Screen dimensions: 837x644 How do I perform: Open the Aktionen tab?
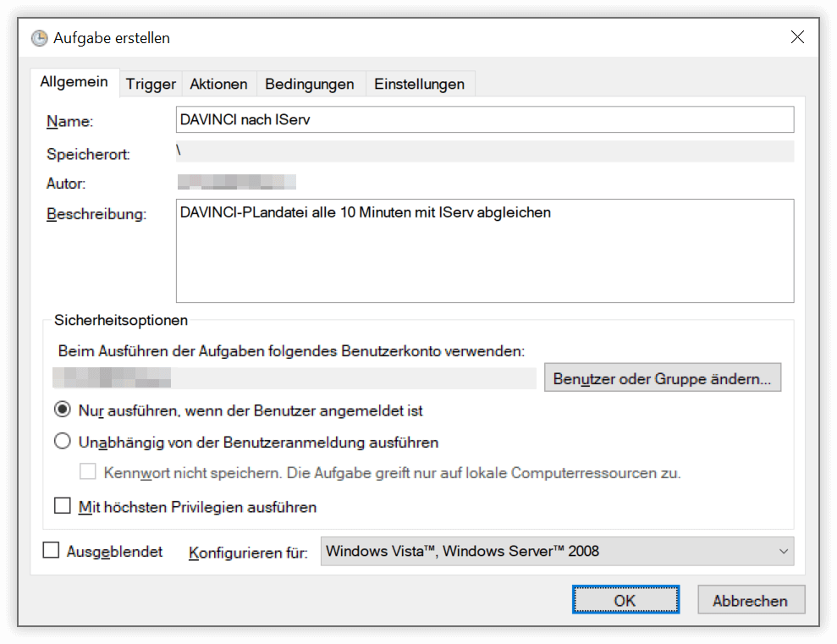click(x=218, y=83)
